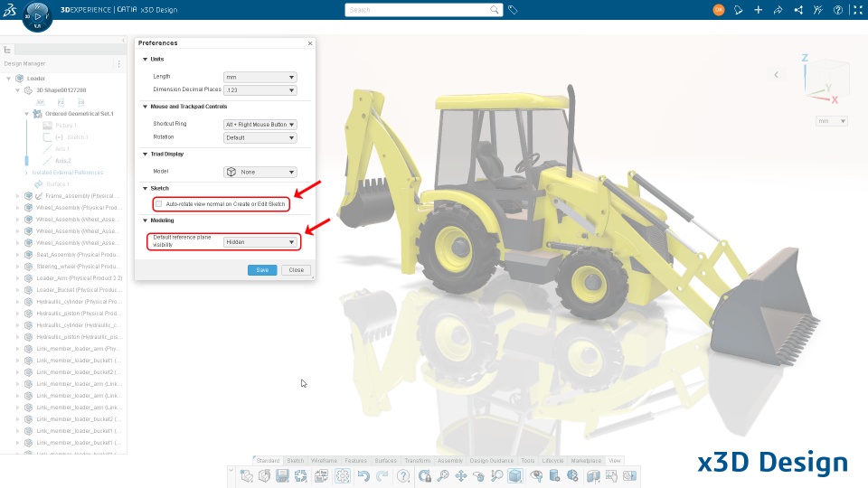868x488 pixels.
Task: Switch to the Design Guidance tab
Action: [492, 460]
